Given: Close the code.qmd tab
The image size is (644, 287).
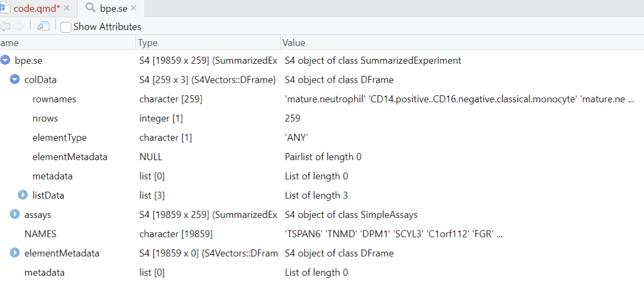Looking at the screenshot, I should [66, 8].
